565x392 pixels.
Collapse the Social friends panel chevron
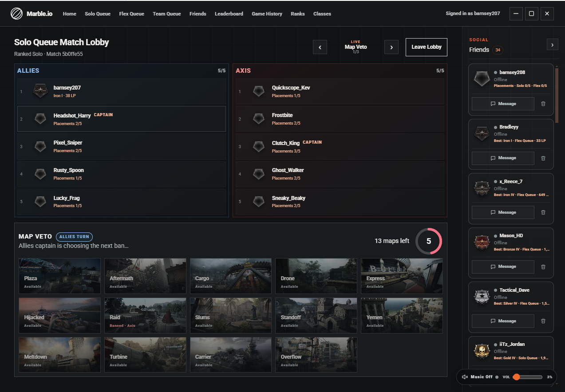click(552, 44)
